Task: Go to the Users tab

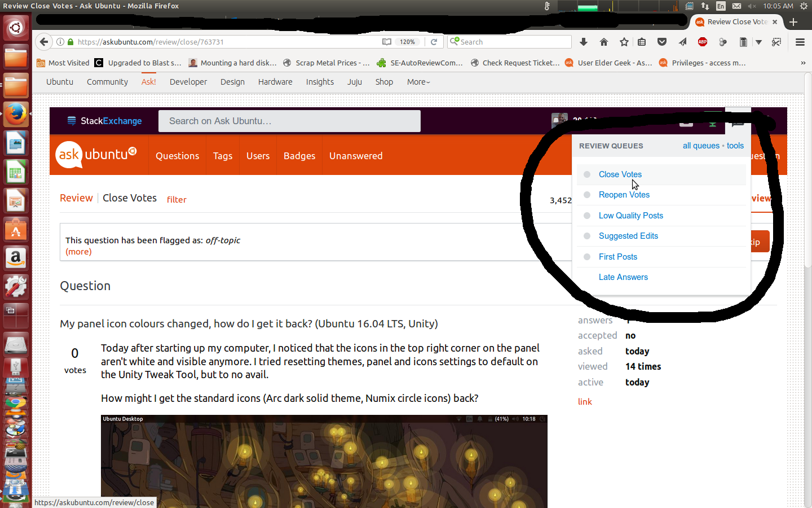Action: pyautogui.click(x=258, y=156)
